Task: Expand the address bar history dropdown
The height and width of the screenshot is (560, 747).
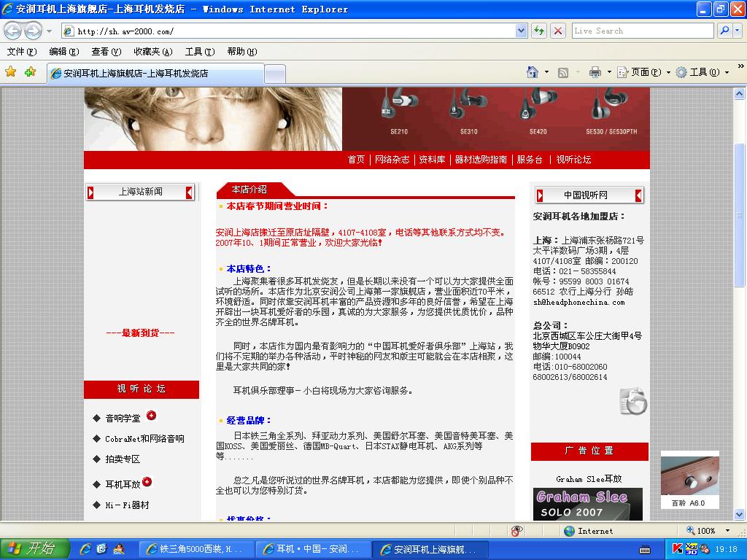Action: pos(521,31)
